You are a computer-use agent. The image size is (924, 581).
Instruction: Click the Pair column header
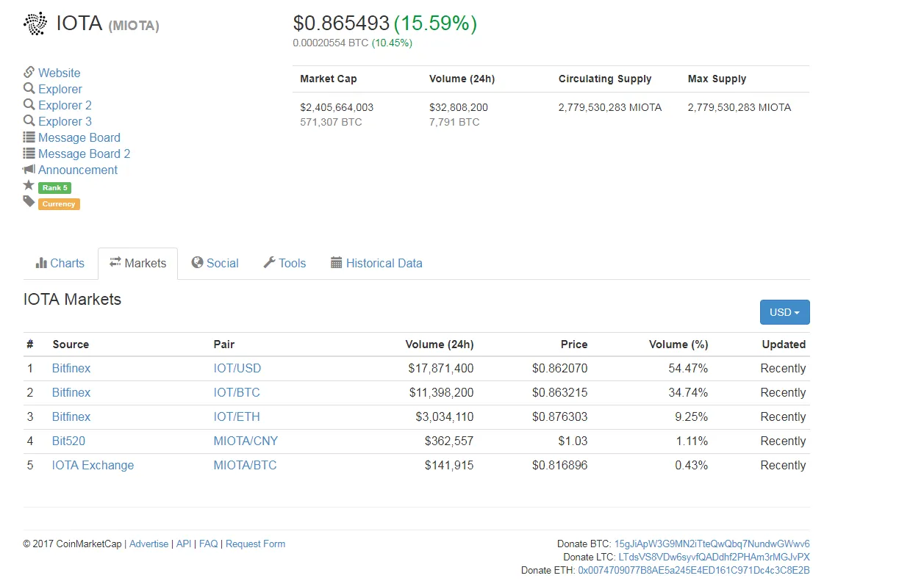click(x=224, y=344)
